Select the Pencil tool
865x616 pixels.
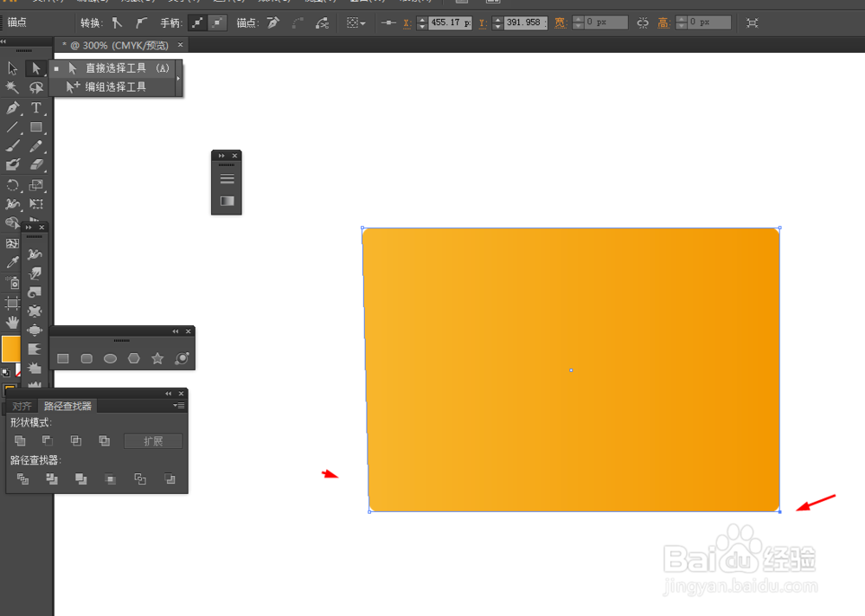[x=35, y=145]
